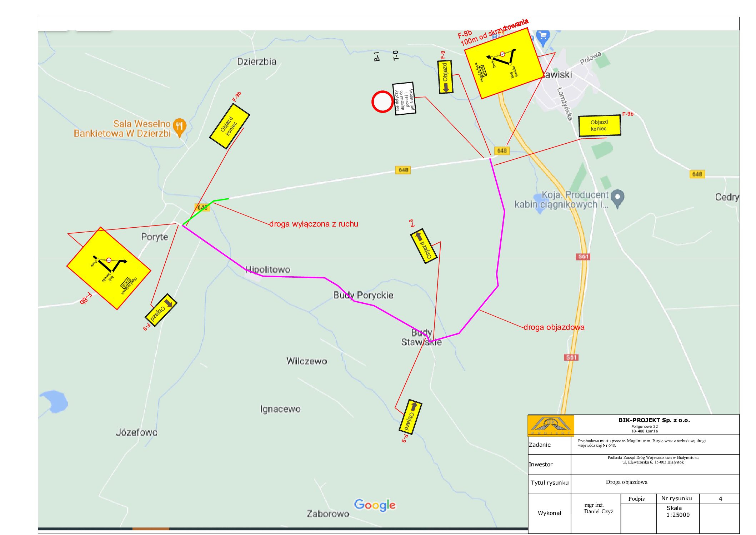The height and width of the screenshot is (535, 756).
Task: Click the red B-1 no-entry circle sign
Action: coord(382,102)
